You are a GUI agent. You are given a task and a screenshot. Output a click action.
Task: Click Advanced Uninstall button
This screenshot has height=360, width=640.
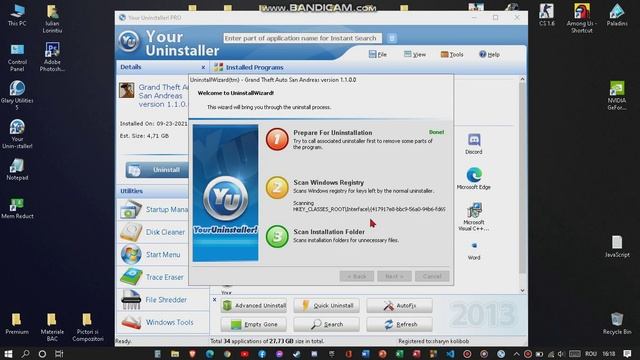coord(253,305)
